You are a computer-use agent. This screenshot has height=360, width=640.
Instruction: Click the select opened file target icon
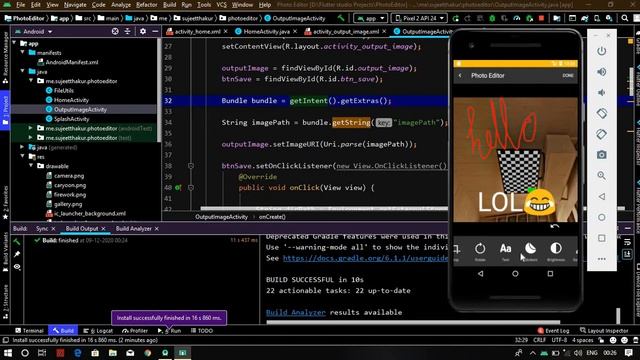(115, 31)
